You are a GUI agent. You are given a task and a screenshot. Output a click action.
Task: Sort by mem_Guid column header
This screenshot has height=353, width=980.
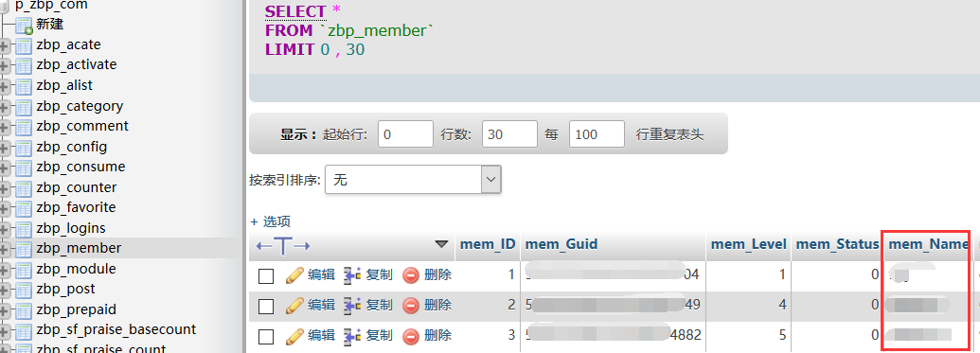point(561,244)
